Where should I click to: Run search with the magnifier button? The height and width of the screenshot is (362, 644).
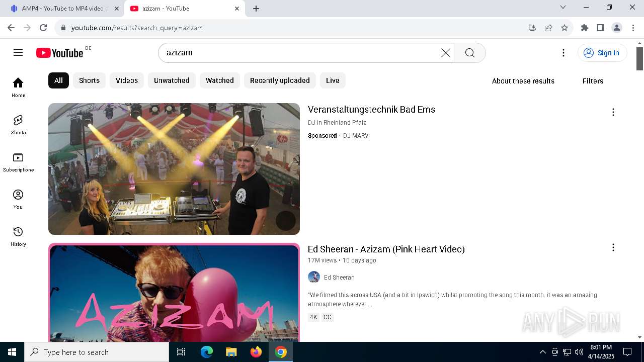point(470,53)
